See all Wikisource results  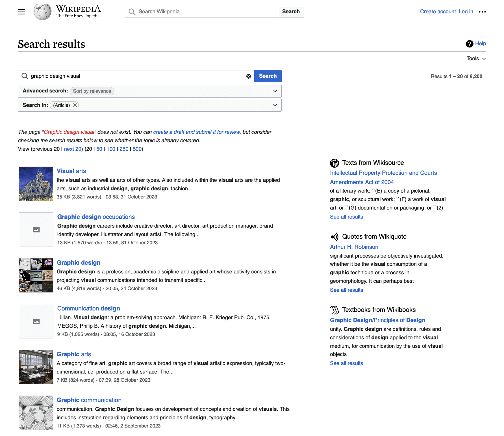click(347, 217)
